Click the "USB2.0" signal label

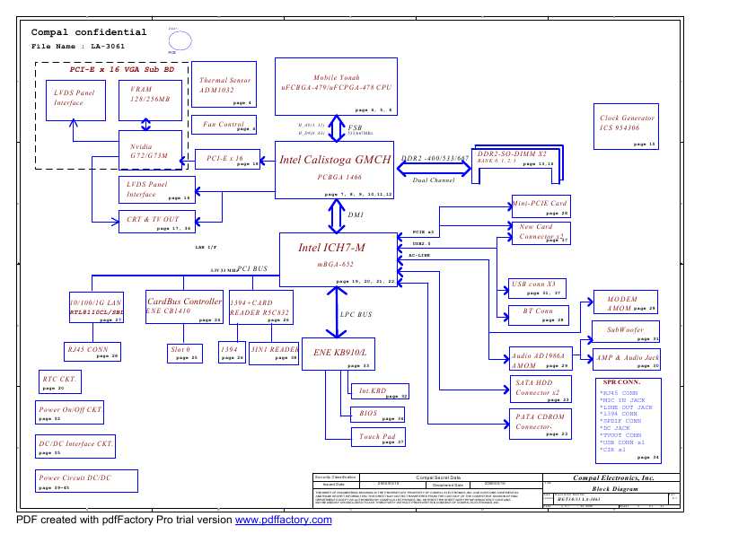[x=421, y=244]
